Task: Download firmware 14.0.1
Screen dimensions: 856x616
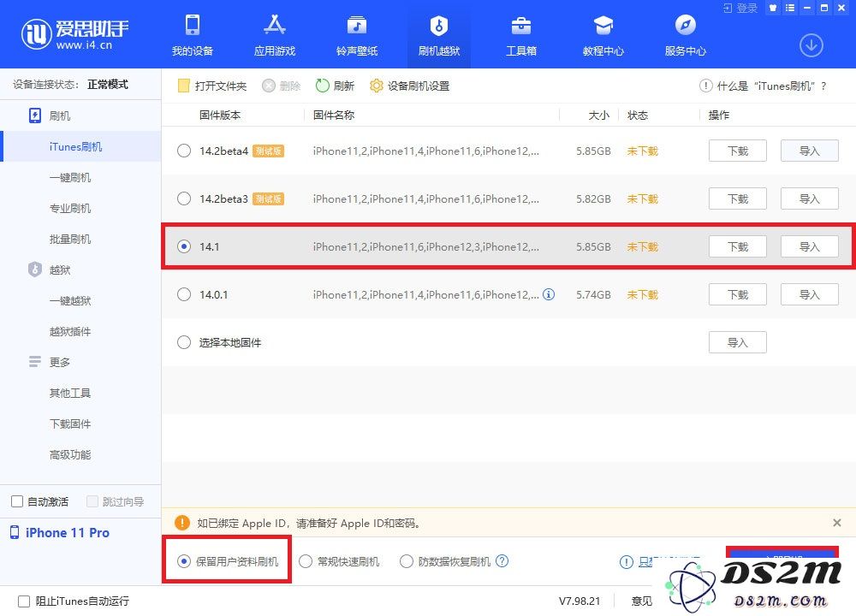Action: tap(738, 294)
